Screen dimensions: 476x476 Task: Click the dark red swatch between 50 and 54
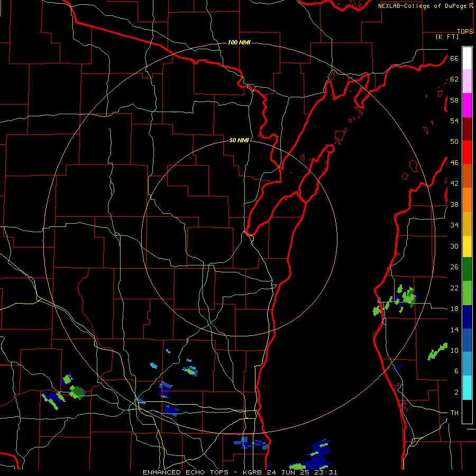tap(467, 130)
